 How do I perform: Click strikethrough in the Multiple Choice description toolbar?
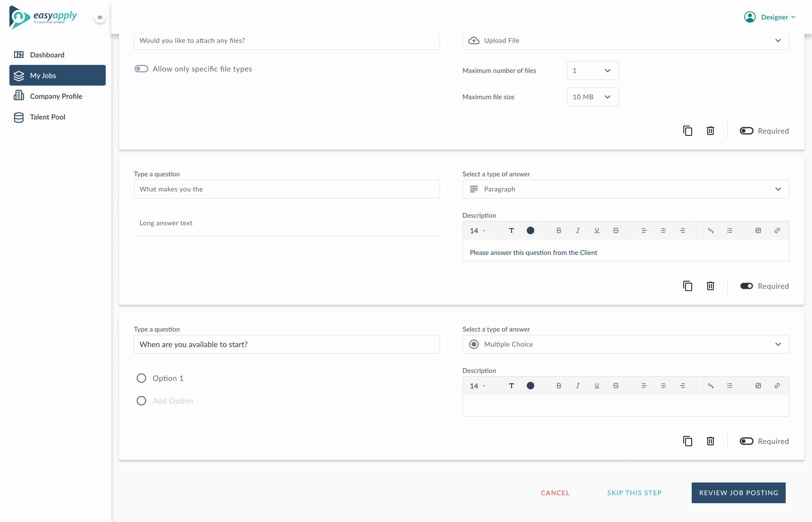616,386
